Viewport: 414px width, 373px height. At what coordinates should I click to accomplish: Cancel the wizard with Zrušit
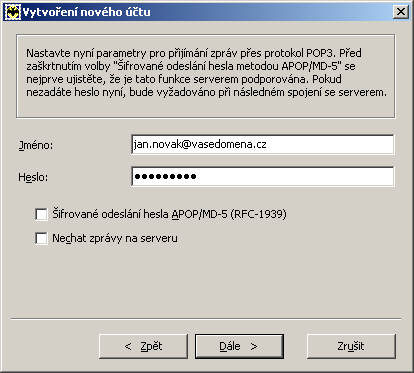351,346
